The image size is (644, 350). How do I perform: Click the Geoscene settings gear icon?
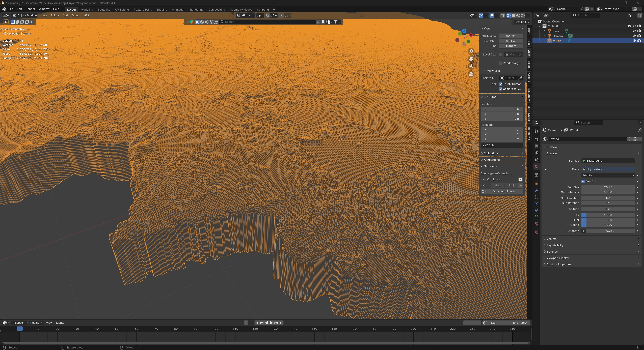(521, 179)
